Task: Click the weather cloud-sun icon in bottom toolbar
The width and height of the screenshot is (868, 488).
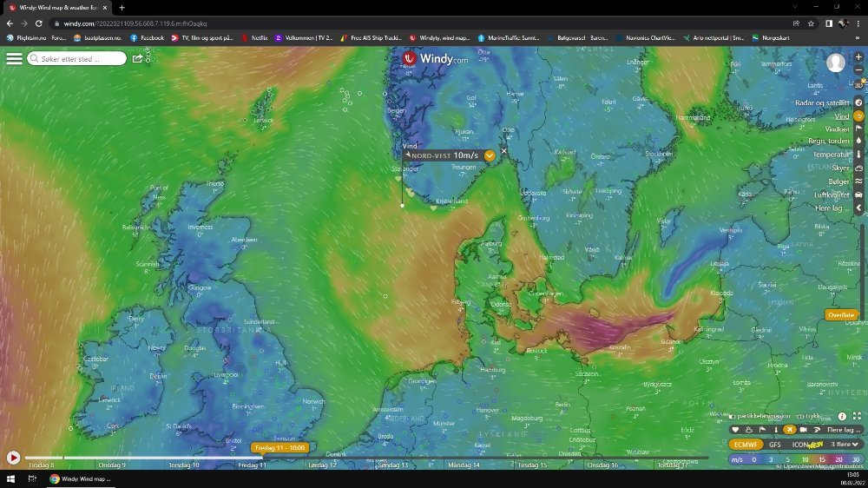Action: pos(749,430)
